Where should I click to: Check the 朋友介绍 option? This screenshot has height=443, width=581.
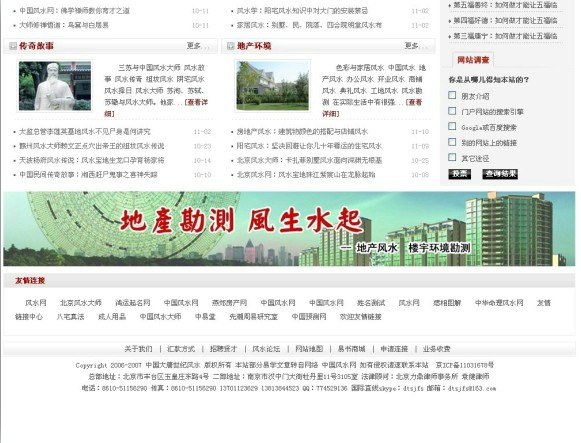[452, 96]
